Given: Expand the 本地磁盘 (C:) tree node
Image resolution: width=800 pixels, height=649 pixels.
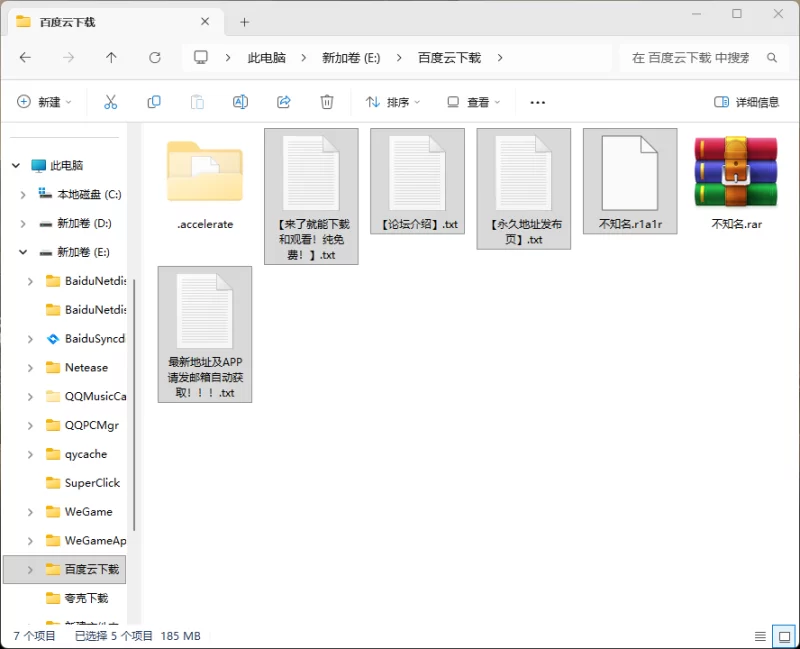Looking at the screenshot, I should coord(22,194).
